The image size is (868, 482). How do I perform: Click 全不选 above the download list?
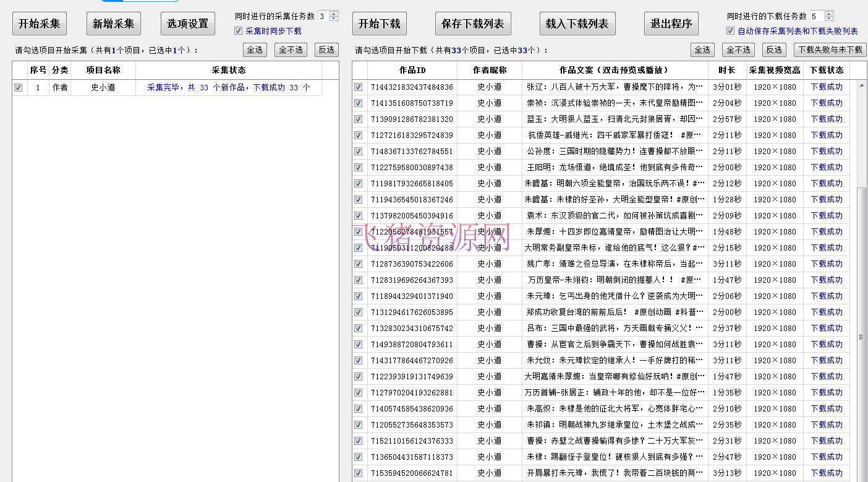(738, 50)
